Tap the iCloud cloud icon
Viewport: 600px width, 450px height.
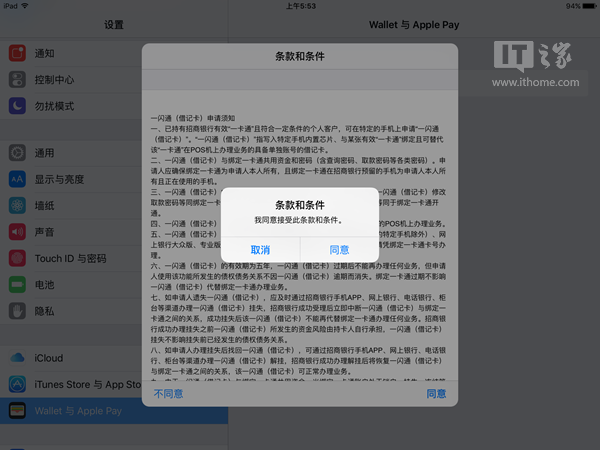tap(17, 358)
